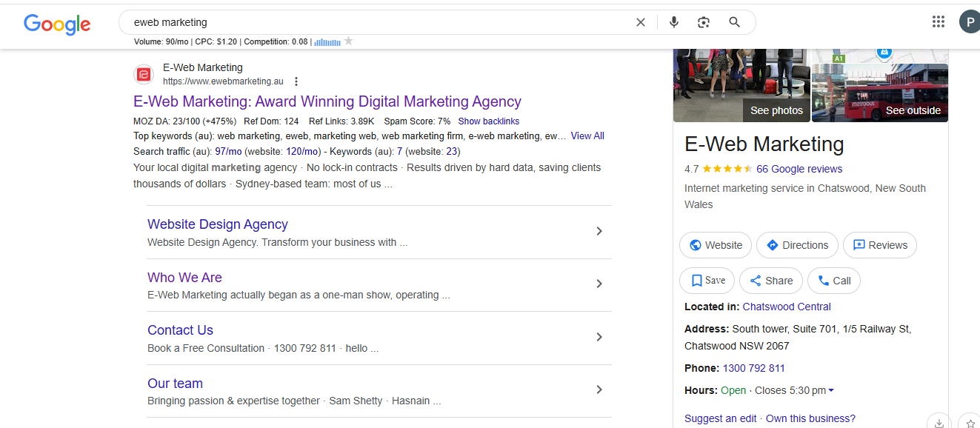Open the Reviews button in knowledge panel
This screenshot has height=428, width=980.
coord(880,245)
